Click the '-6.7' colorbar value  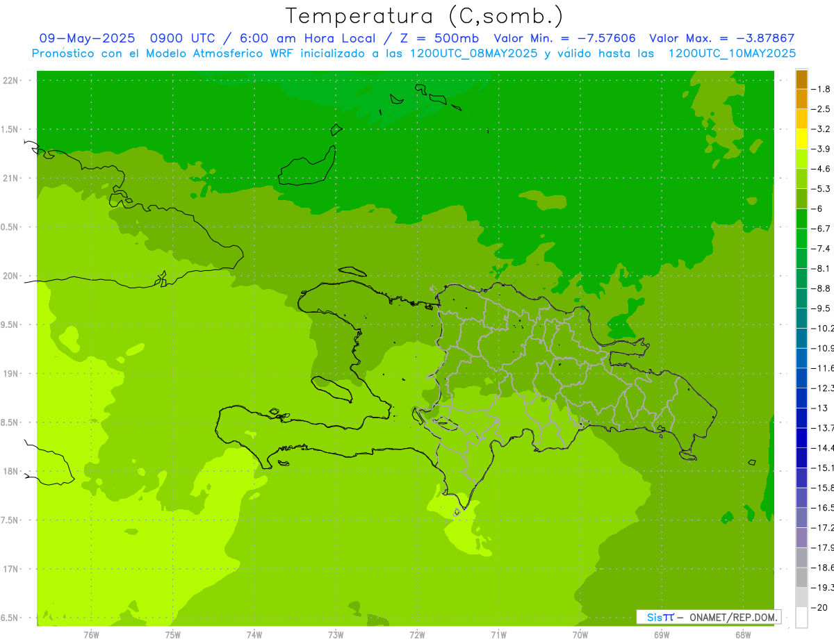(x=821, y=229)
